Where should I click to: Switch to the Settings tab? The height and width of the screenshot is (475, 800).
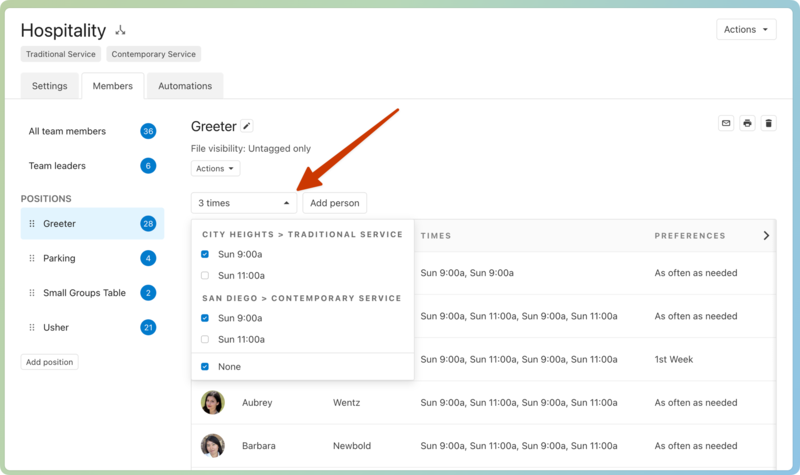click(49, 86)
